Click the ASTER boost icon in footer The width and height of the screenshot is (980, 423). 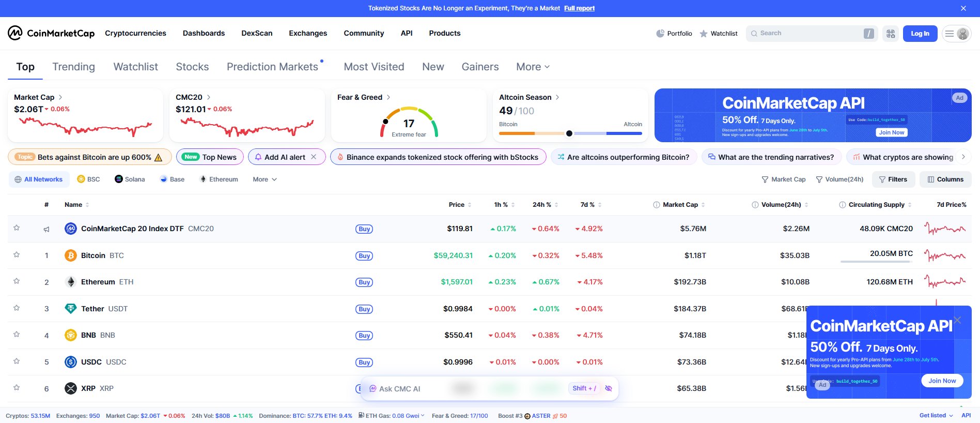click(x=527, y=416)
